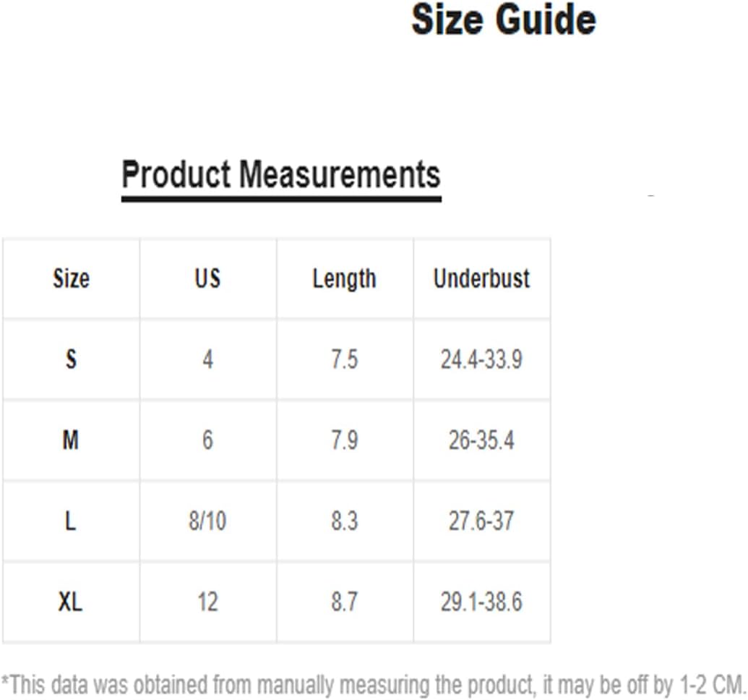The width and height of the screenshot is (748, 700).
Task: Click the XL size row label
Action: coord(70,601)
